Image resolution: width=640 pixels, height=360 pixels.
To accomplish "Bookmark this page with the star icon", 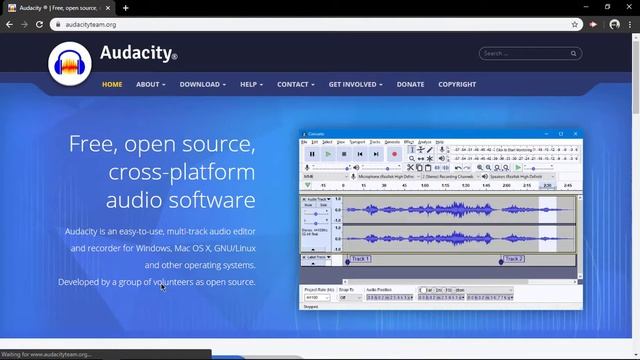I will (575, 24).
